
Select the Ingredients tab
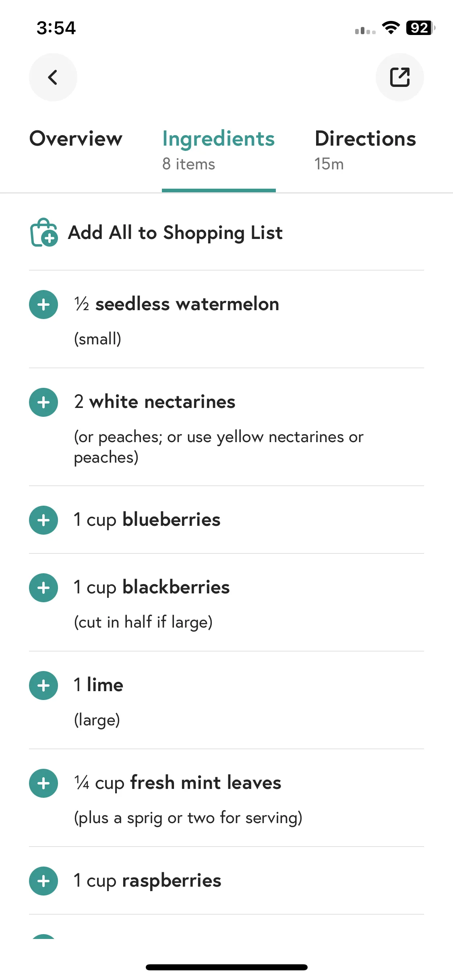coord(219,150)
